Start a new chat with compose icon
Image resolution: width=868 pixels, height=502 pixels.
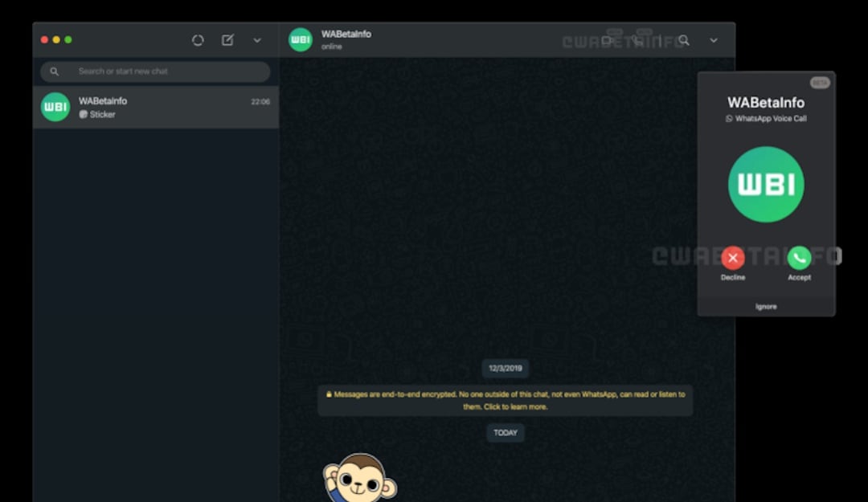(x=227, y=40)
